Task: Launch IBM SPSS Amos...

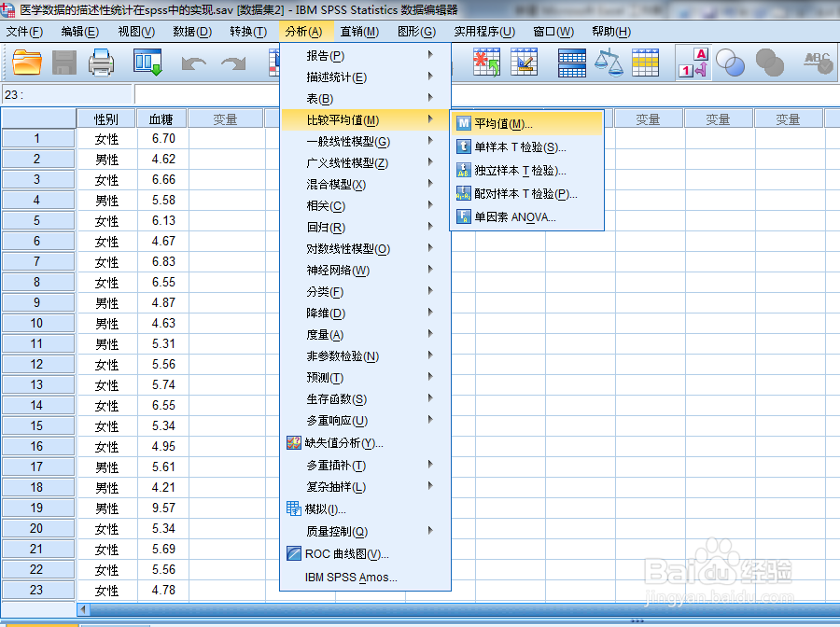Action: 365,578
